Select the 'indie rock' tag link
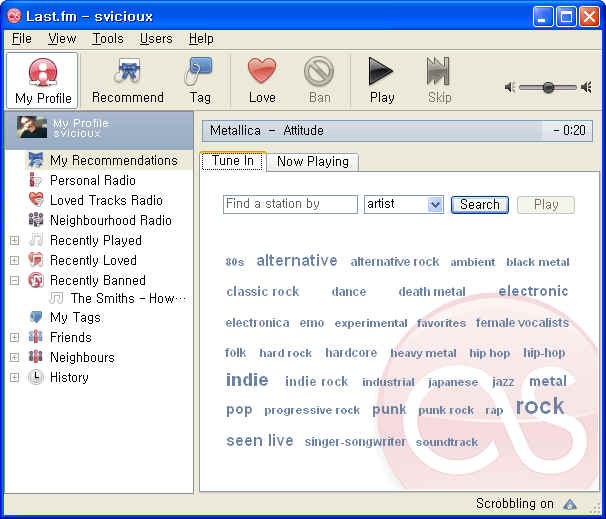The width and height of the screenshot is (606, 519). click(x=316, y=382)
